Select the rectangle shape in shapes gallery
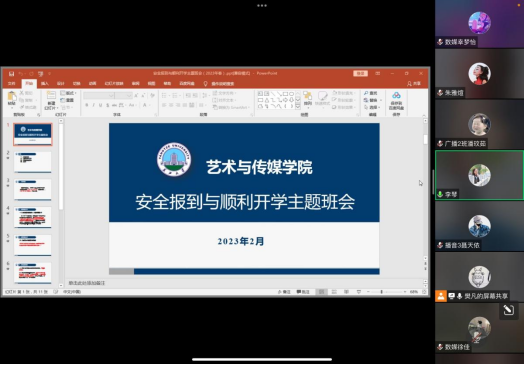525x365 pixels. tap(285, 94)
